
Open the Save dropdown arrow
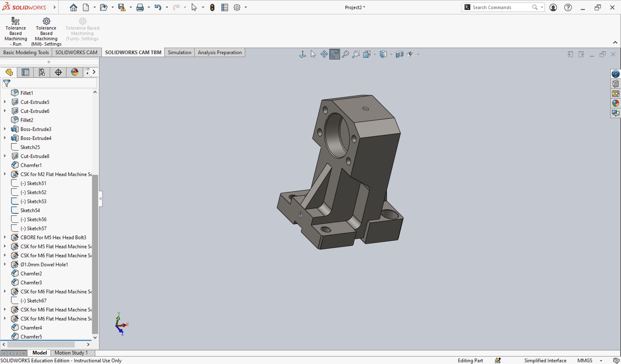(131, 7)
